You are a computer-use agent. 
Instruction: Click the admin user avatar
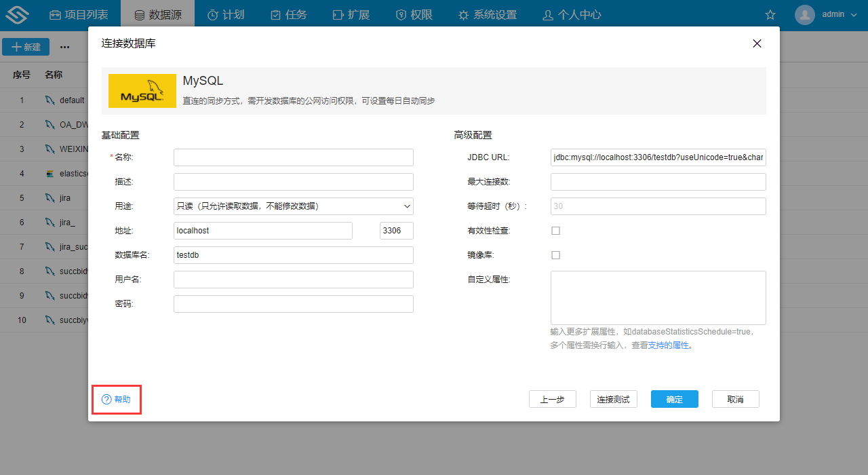point(804,15)
